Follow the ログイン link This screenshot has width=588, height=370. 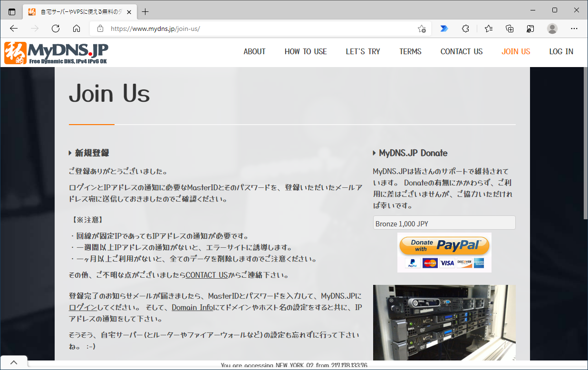click(x=82, y=307)
